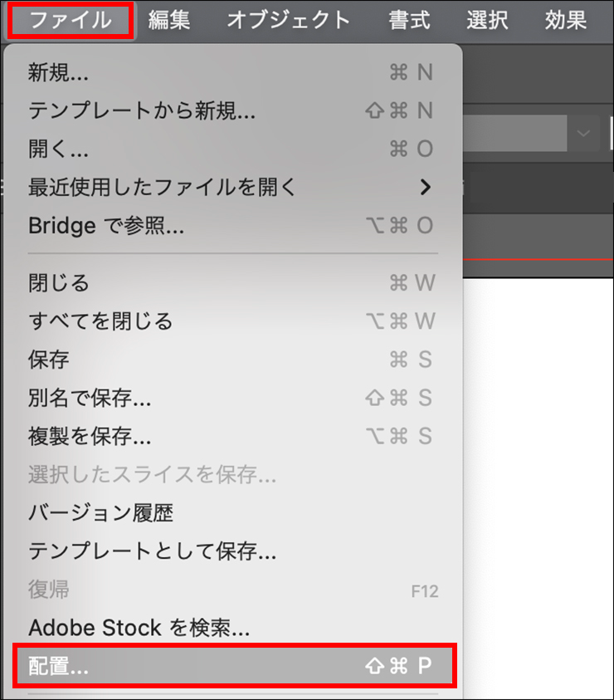Viewport: 614px width, 700px height.
Task: Choose 新規... to create a new document
Action: pyautogui.click(x=58, y=72)
